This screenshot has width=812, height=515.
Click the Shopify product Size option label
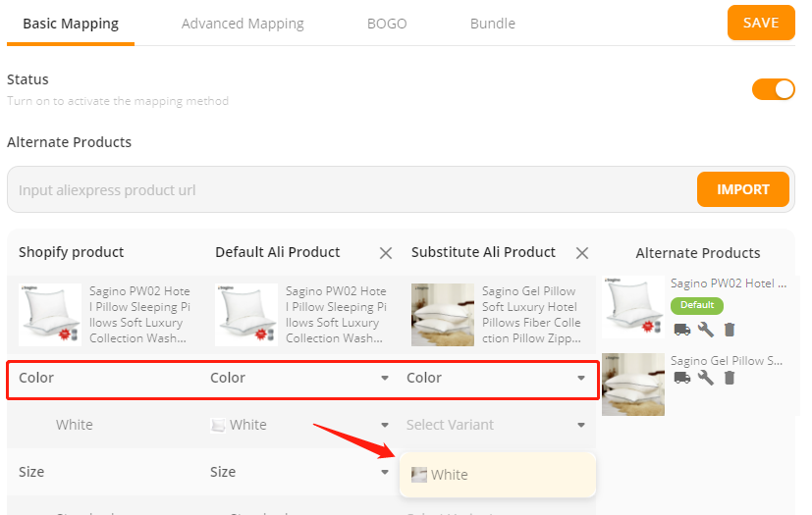pyautogui.click(x=31, y=472)
